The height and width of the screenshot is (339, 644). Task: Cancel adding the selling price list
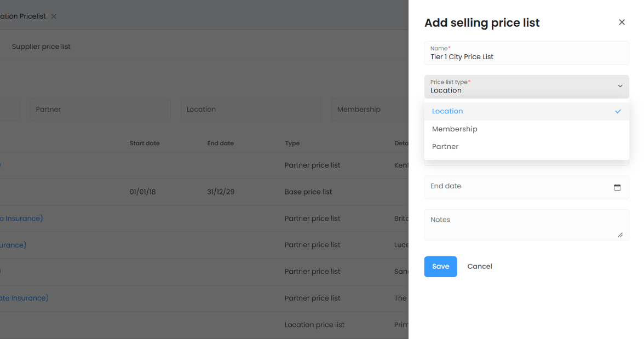point(479,267)
